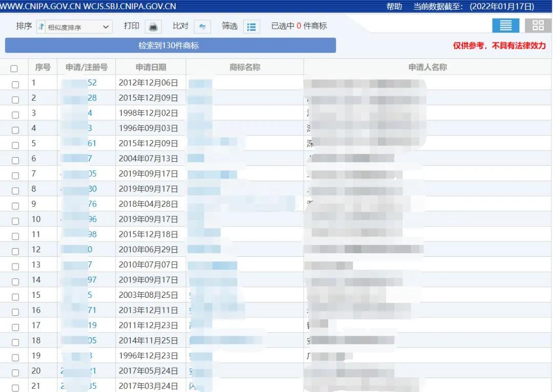Click the 商标名称 column header
The height and width of the screenshot is (392, 553).
(245, 68)
